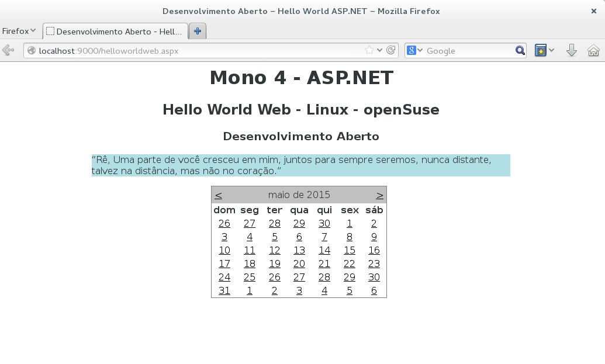
Task: Select day 15 in the calendar
Action: [x=349, y=250]
